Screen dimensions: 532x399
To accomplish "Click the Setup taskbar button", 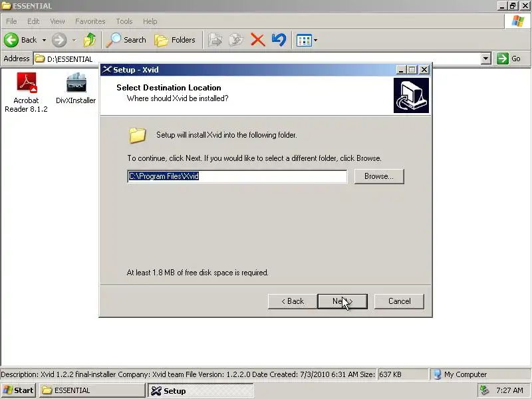I will point(201,391).
